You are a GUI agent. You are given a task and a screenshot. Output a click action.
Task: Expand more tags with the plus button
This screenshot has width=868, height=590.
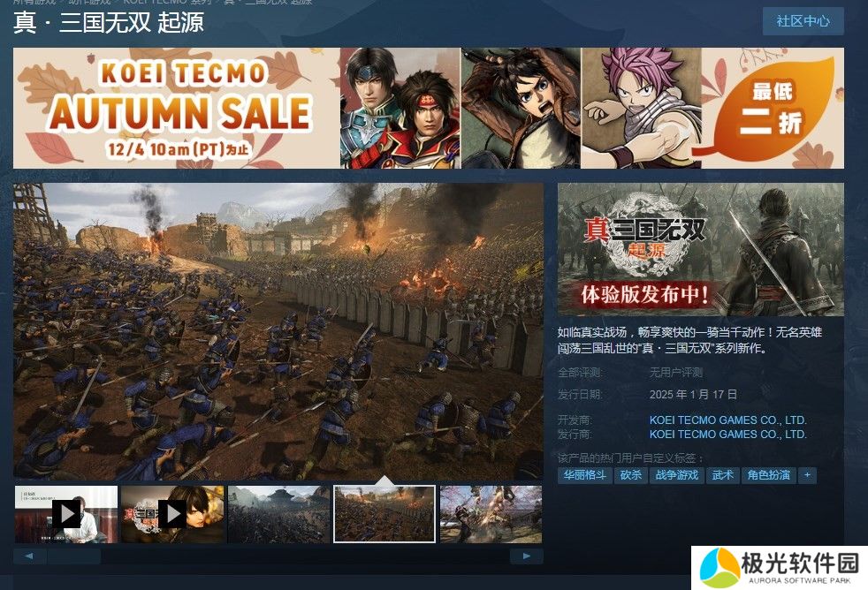(807, 475)
